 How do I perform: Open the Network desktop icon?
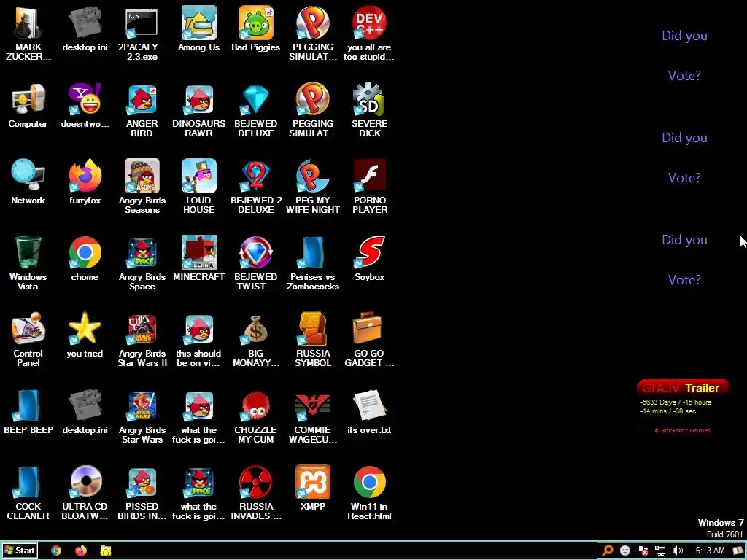[28, 182]
